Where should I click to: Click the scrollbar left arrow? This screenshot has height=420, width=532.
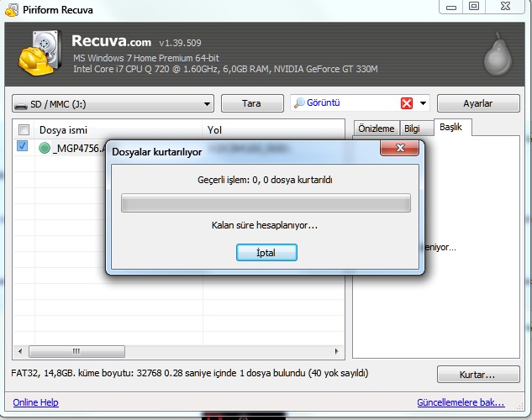point(20,351)
